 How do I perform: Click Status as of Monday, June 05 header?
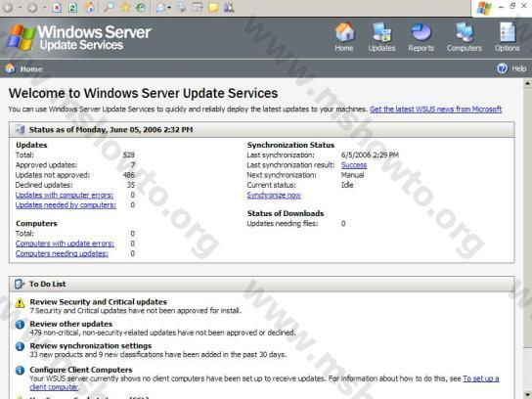pyautogui.click(x=111, y=130)
